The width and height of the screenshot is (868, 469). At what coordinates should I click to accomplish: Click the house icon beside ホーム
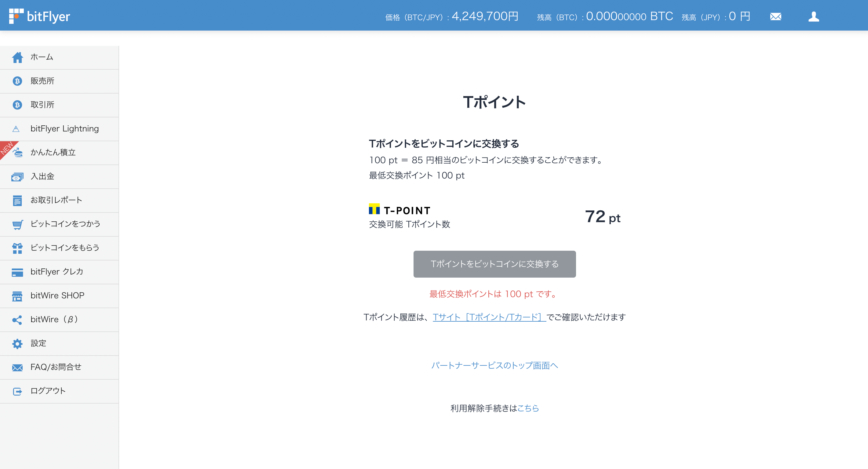[x=17, y=57]
